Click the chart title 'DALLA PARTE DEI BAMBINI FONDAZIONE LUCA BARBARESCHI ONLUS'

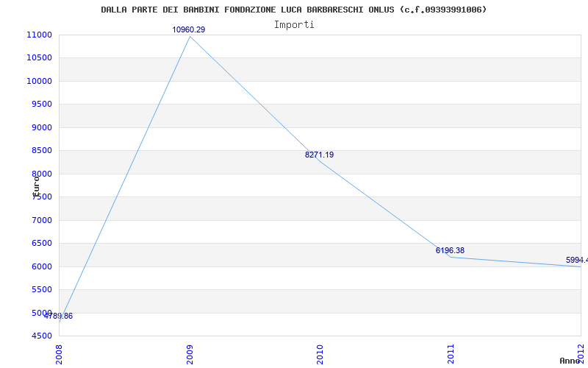point(248,10)
